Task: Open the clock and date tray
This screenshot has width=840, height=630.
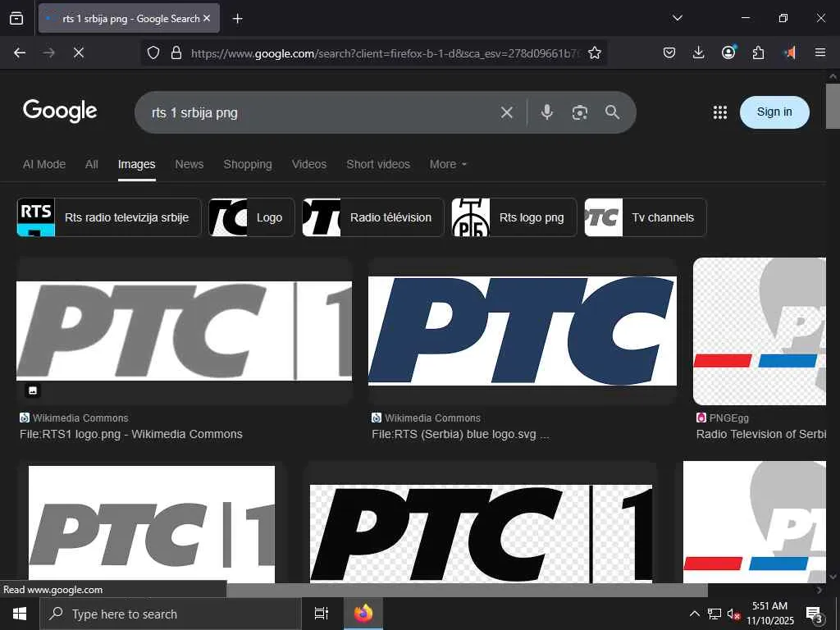Action: 769,614
